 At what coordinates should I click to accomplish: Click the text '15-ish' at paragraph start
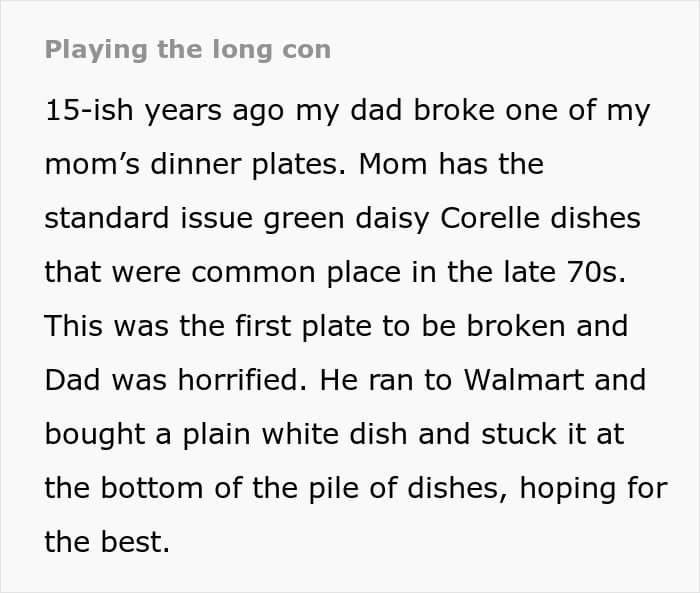[89, 110]
